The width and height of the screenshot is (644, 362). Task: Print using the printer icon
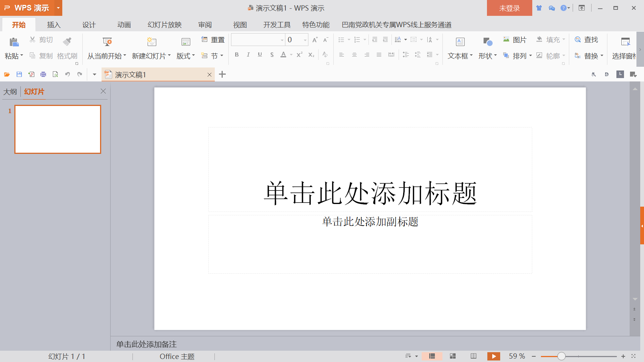(43, 75)
